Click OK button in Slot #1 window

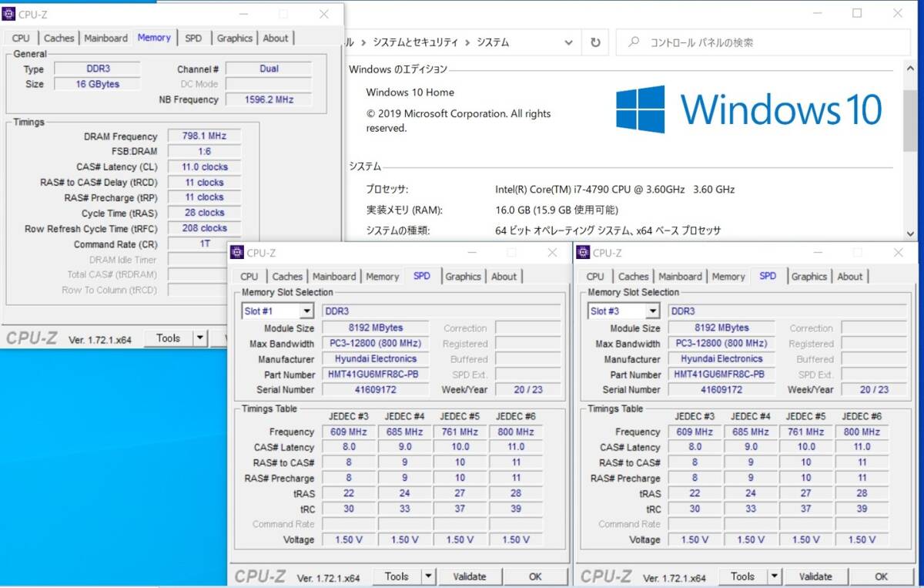pyautogui.click(x=535, y=576)
